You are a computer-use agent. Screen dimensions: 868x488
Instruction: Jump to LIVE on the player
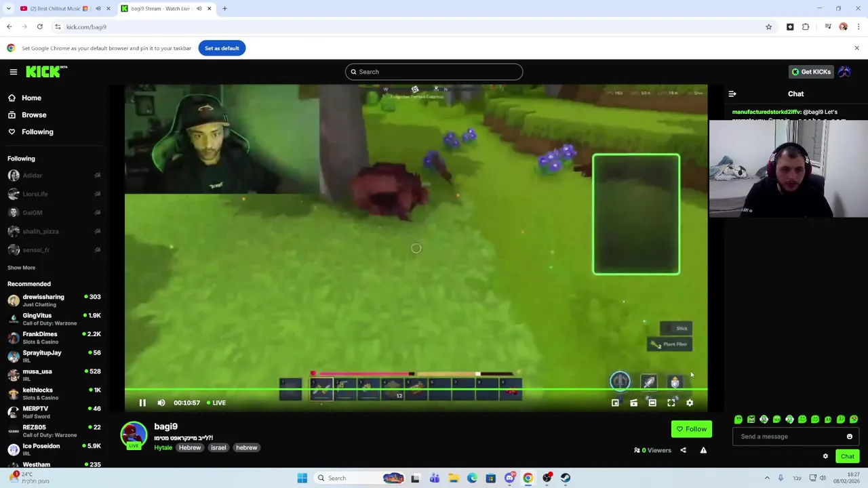(x=216, y=403)
